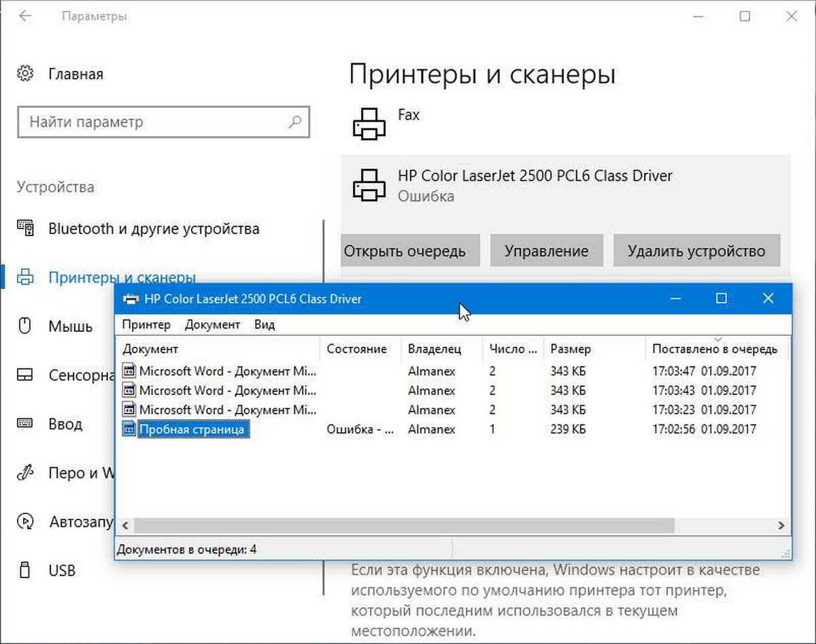The height and width of the screenshot is (644, 816).
Task: Click the gear icon beside Главная
Action: point(25,73)
